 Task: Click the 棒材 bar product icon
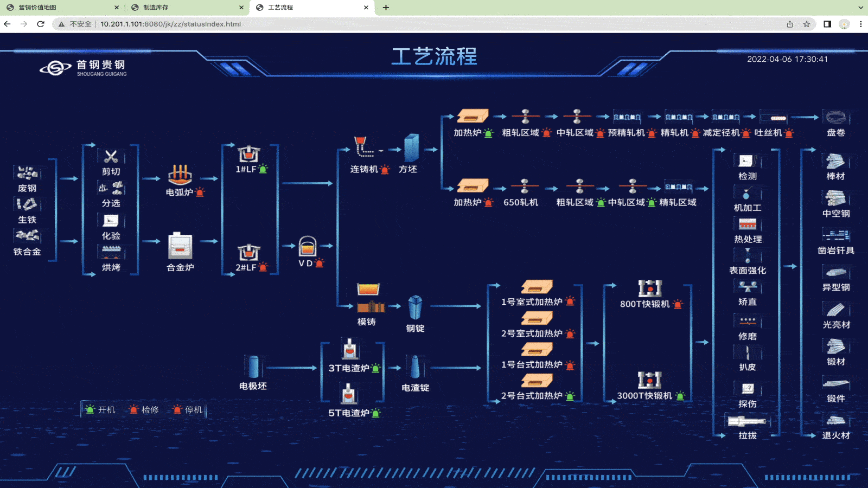click(836, 161)
